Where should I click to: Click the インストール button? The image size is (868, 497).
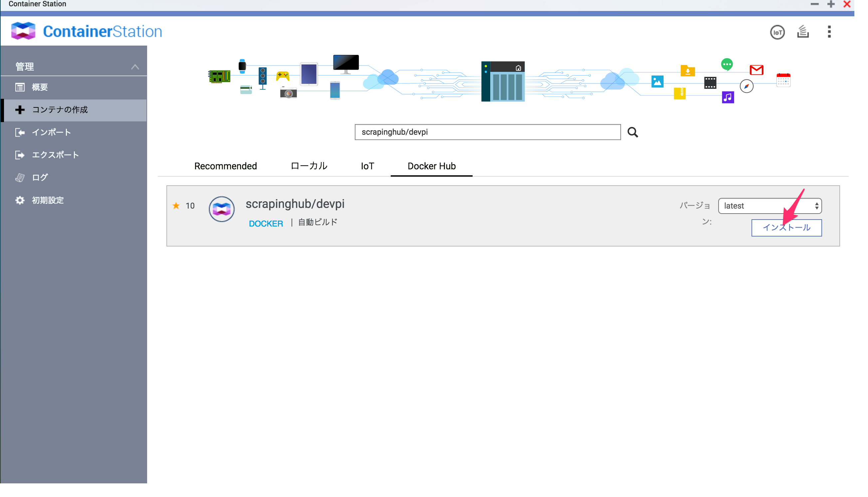(x=786, y=228)
